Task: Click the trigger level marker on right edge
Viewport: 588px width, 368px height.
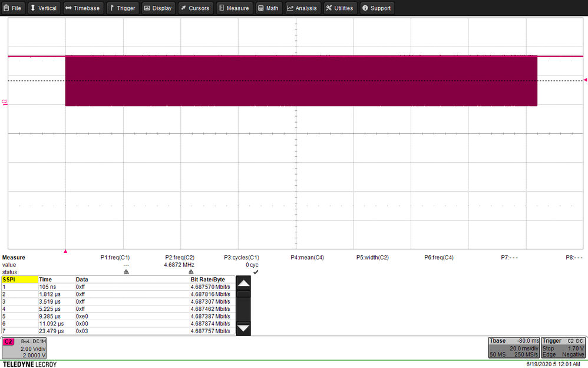Action: click(x=586, y=80)
